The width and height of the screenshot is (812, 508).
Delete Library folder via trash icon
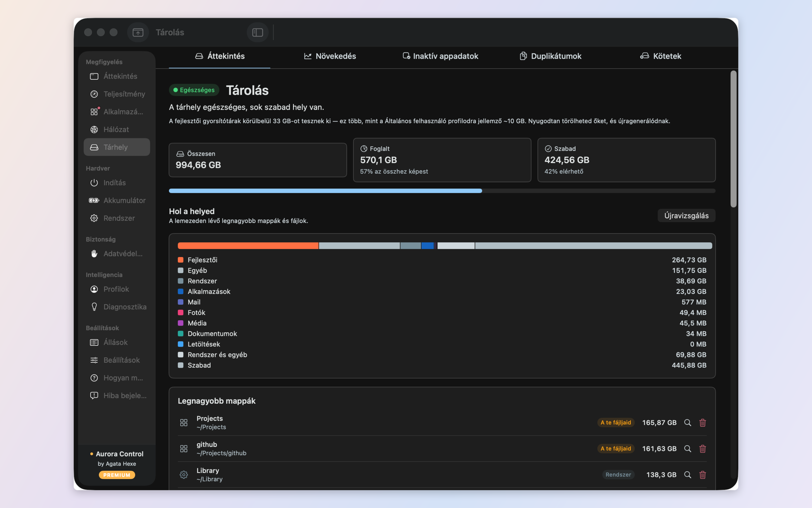click(x=703, y=475)
